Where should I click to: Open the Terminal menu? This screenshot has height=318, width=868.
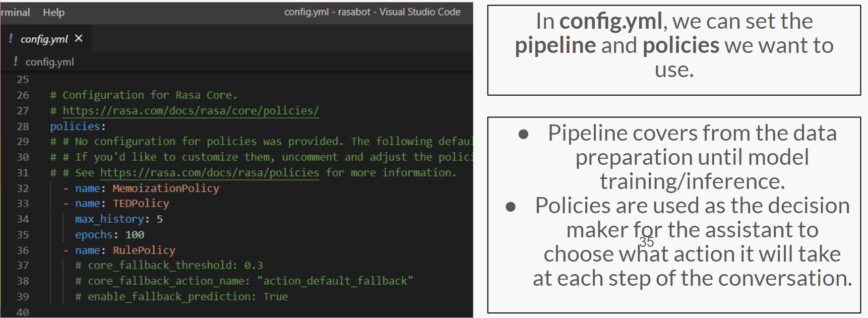click(x=15, y=12)
